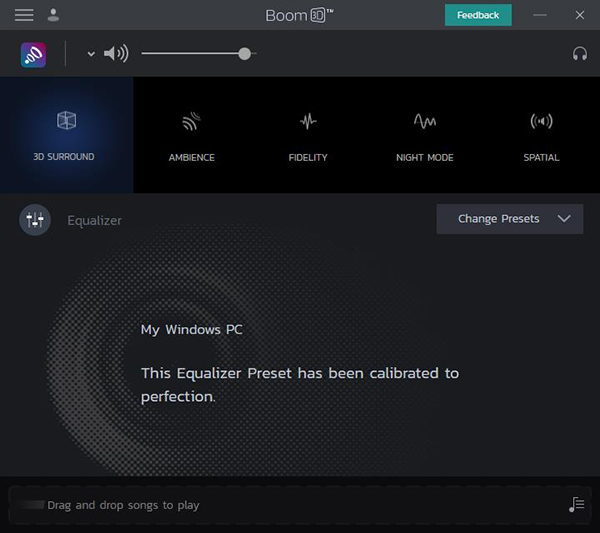600x533 pixels.
Task: Toggle the Spatial effect
Action: [541, 134]
